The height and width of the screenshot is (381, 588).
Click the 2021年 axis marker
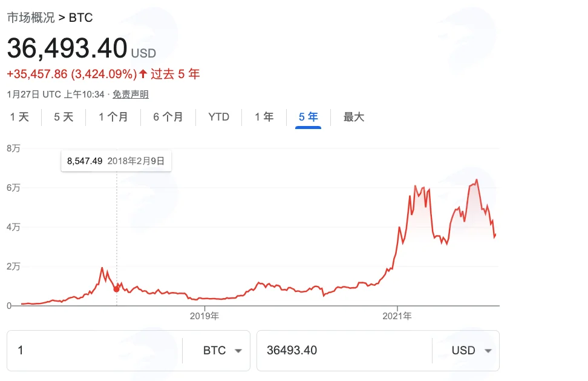(397, 316)
